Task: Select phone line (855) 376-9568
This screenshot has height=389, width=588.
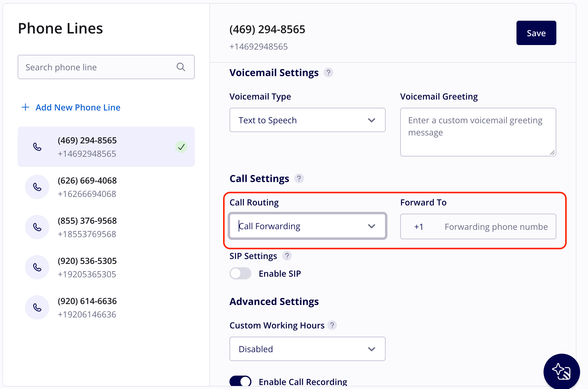Action: click(x=106, y=227)
